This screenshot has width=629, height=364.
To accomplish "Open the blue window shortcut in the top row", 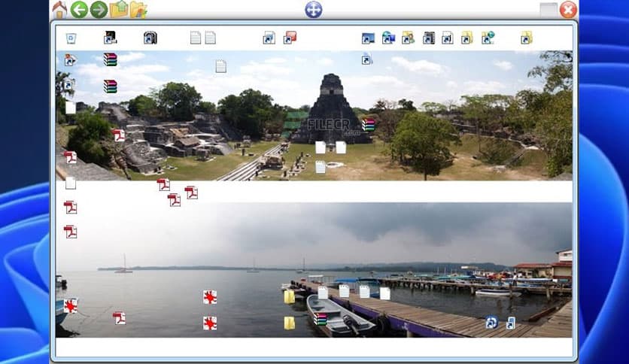I will tap(368, 38).
